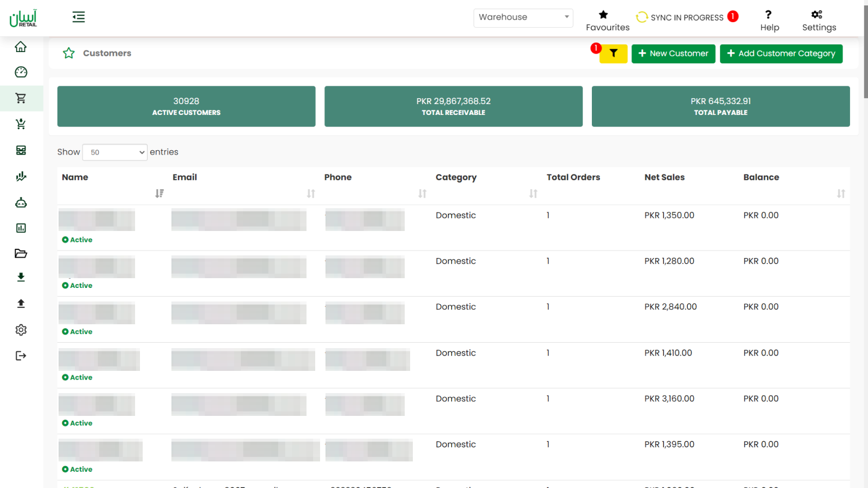
Task: Click the purchases cart icon below sales
Action: point(21,124)
